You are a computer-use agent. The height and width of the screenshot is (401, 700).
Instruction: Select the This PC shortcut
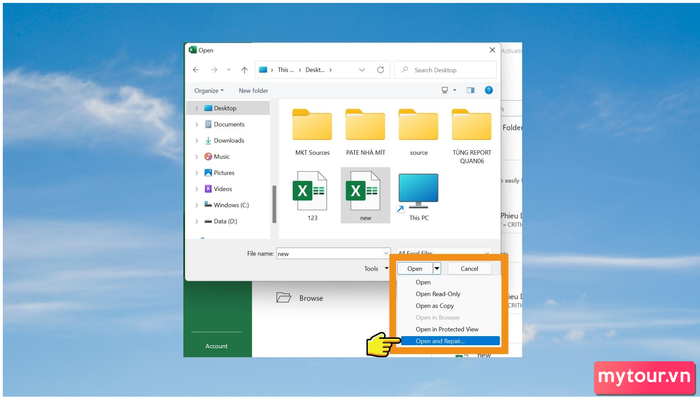418,196
